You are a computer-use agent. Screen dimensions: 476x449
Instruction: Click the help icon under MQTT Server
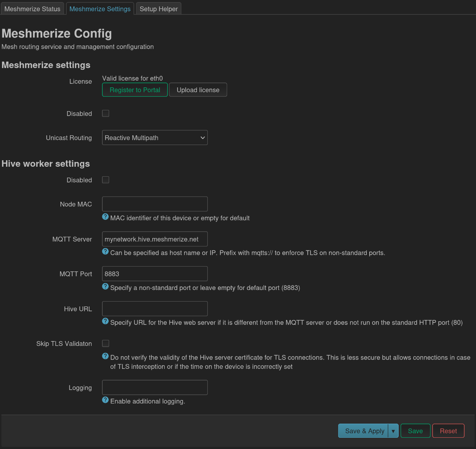click(x=105, y=251)
